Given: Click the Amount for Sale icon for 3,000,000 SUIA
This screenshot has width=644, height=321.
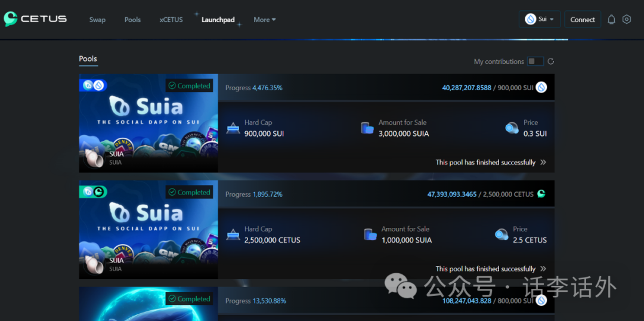Looking at the screenshot, I should point(367,128).
